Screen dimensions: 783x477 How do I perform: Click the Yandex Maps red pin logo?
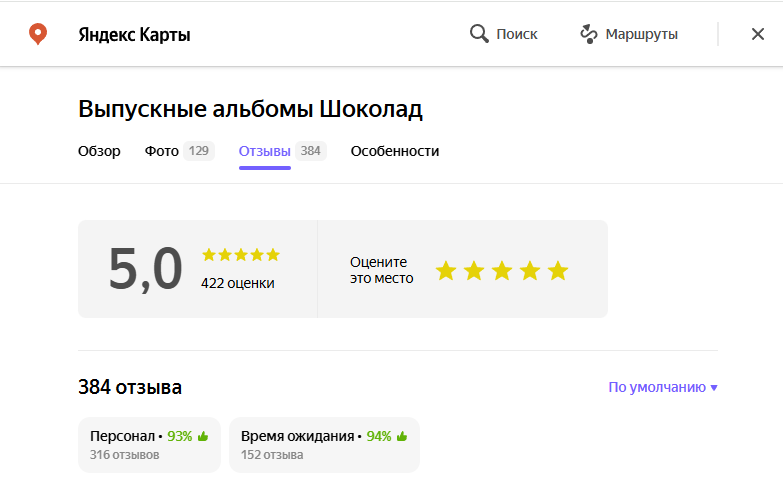pos(38,35)
